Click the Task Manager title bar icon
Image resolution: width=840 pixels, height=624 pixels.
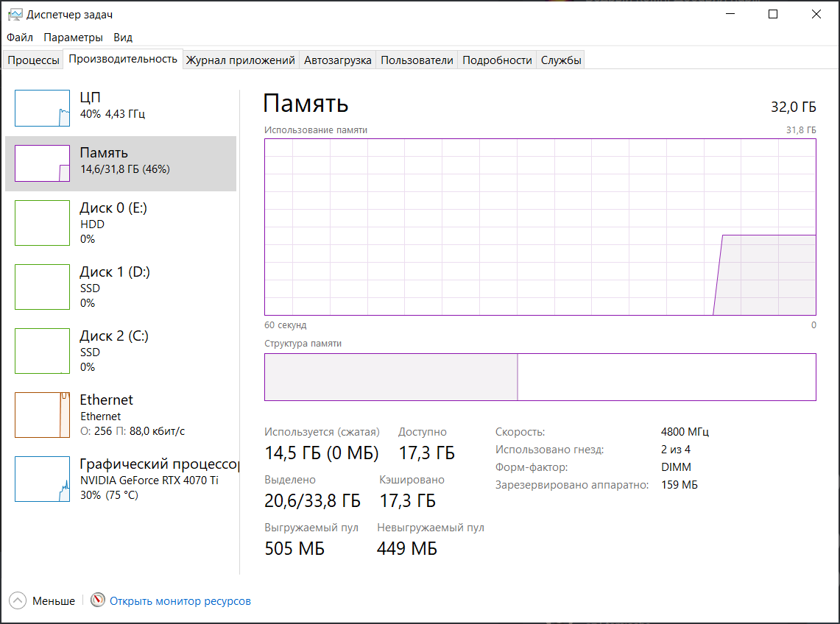(15, 15)
